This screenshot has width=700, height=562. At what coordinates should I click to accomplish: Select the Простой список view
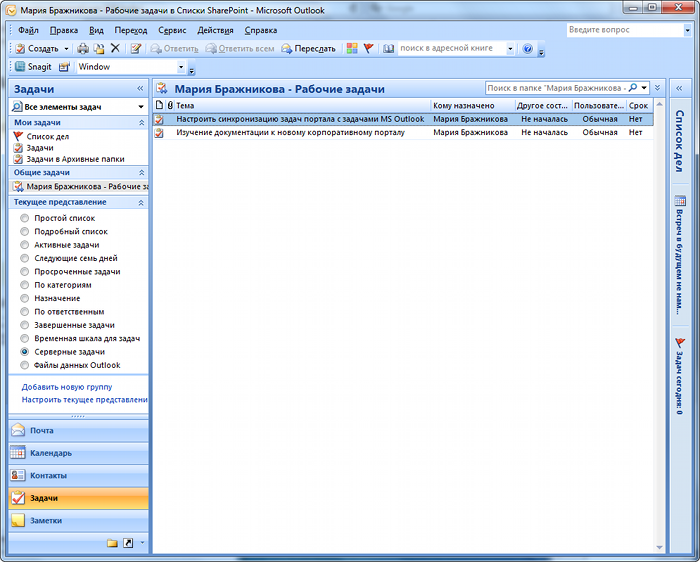point(25,218)
